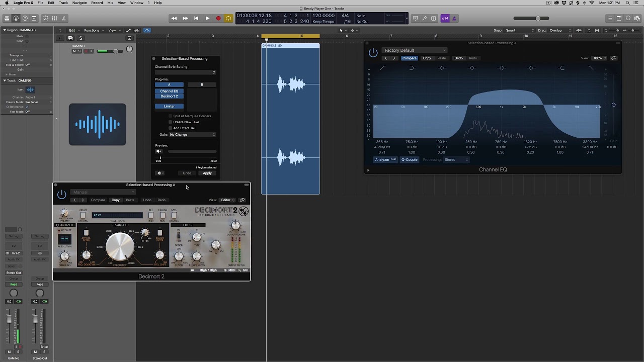This screenshot has width=644, height=362.
Task: Click the Decimort 2 large Frequency knob
Action: (x=120, y=247)
